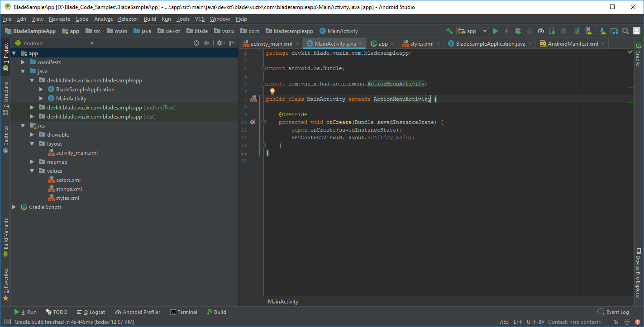Open the SDK Manager download icon

coord(603,31)
